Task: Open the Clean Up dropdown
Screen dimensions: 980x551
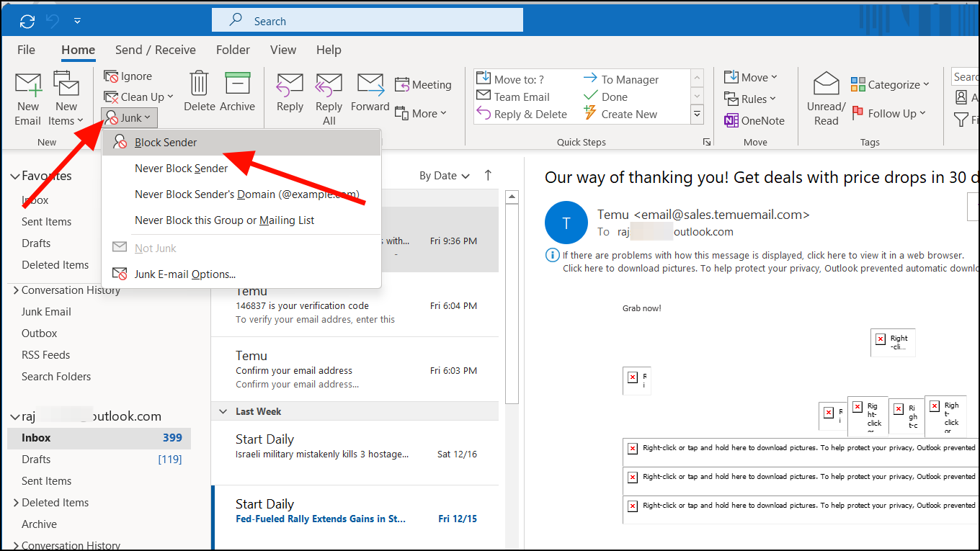Action: pos(138,97)
